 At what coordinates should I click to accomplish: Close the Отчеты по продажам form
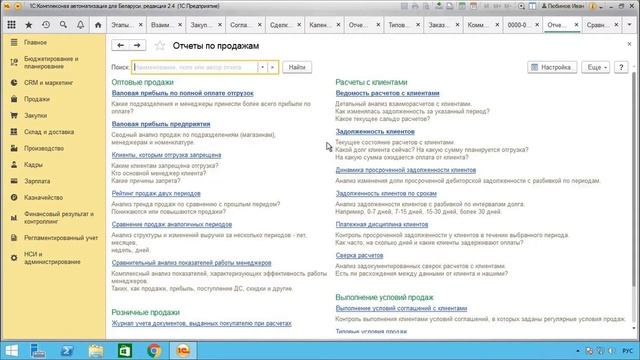[629, 44]
